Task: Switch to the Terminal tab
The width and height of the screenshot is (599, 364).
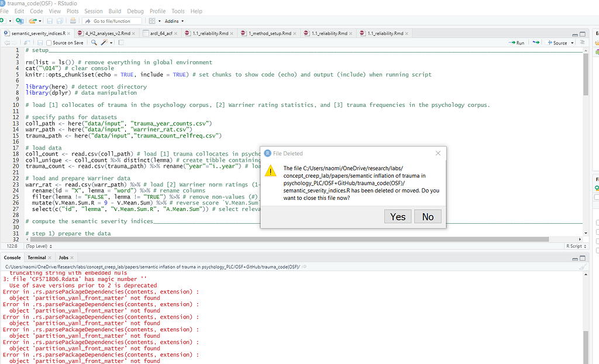Action: [38, 257]
